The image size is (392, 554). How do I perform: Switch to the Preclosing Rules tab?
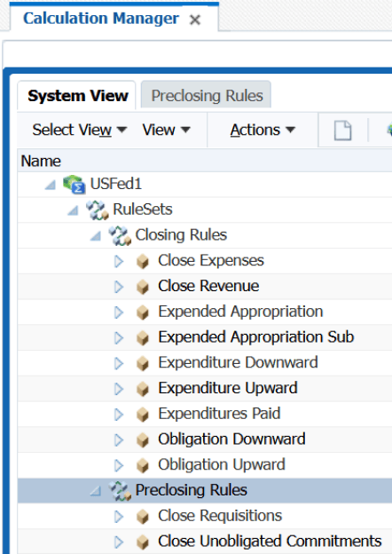(x=207, y=95)
